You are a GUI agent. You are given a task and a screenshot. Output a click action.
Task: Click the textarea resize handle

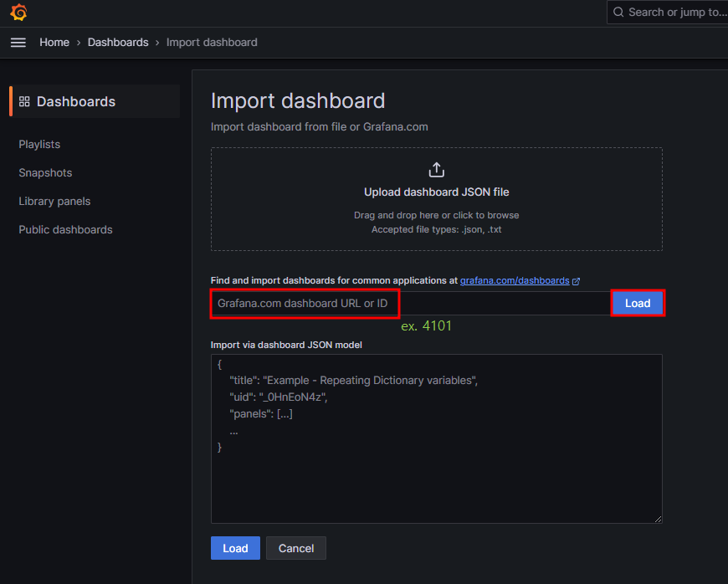[658, 519]
